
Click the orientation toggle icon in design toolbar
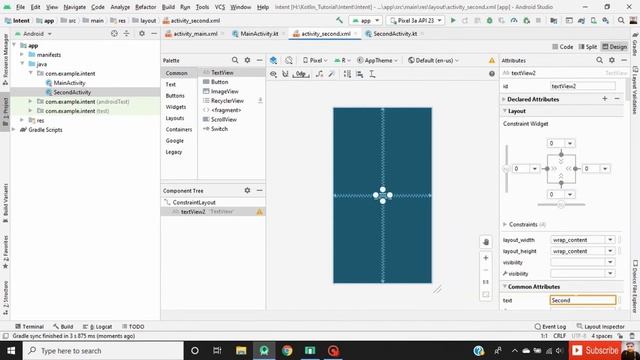click(289, 60)
